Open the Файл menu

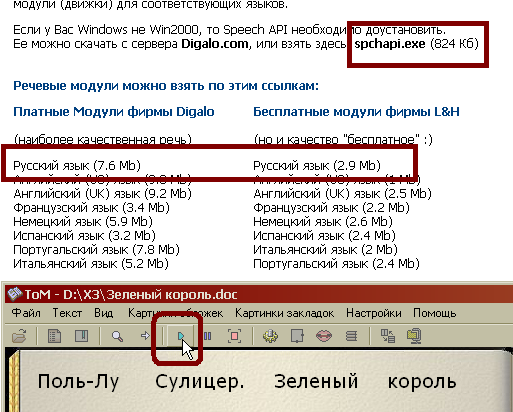coord(26,313)
